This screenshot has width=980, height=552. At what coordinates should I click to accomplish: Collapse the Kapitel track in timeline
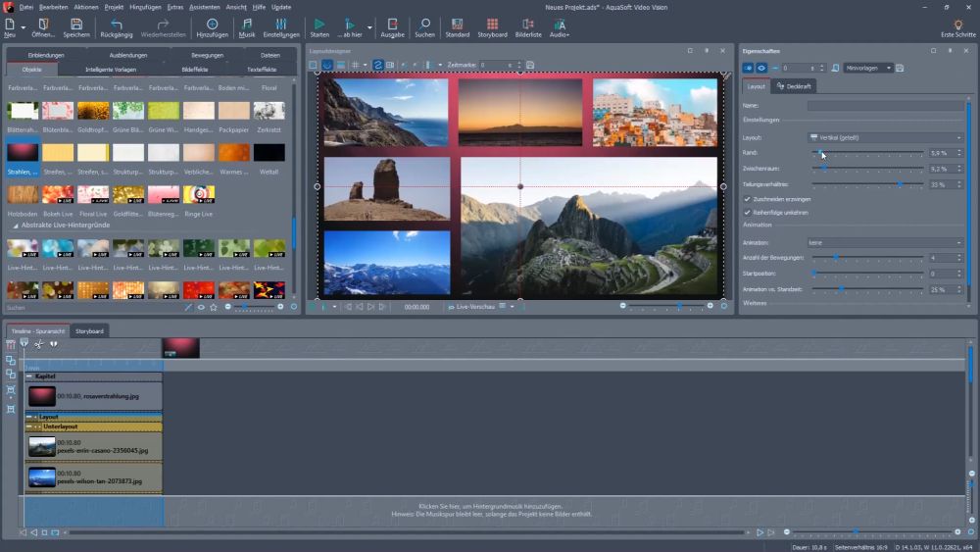[x=29, y=376]
